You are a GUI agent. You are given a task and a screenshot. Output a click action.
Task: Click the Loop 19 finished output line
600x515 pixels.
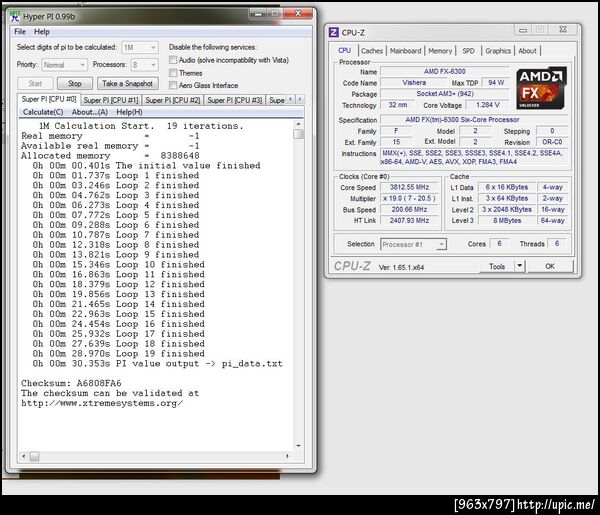(x=119, y=354)
